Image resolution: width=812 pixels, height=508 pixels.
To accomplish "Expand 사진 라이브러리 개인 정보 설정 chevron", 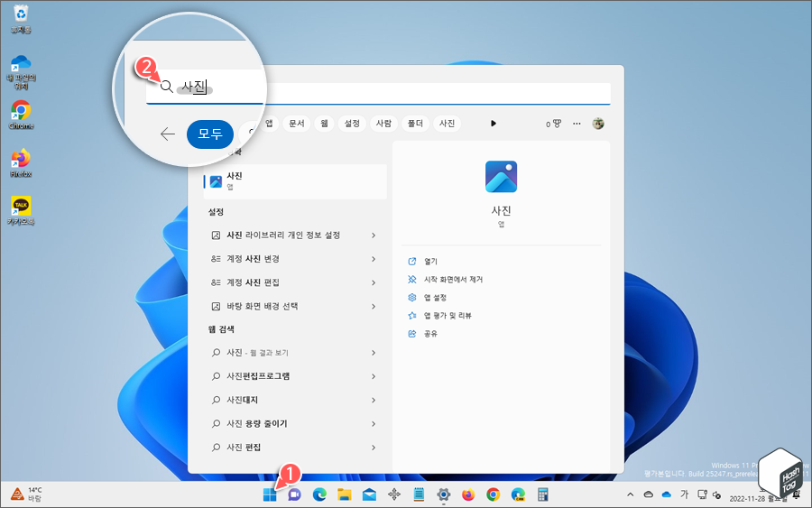I will 374,236.
